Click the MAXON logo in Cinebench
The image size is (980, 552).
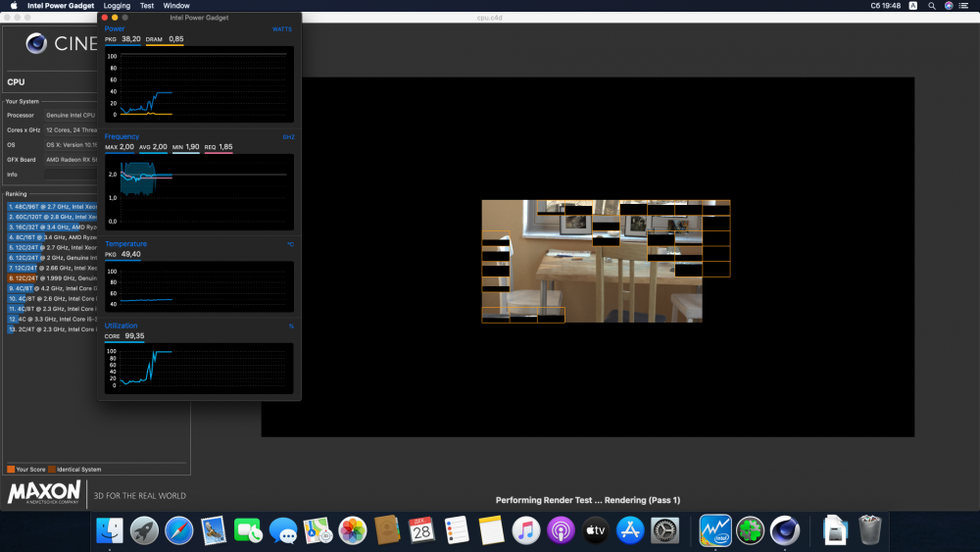coord(44,492)
